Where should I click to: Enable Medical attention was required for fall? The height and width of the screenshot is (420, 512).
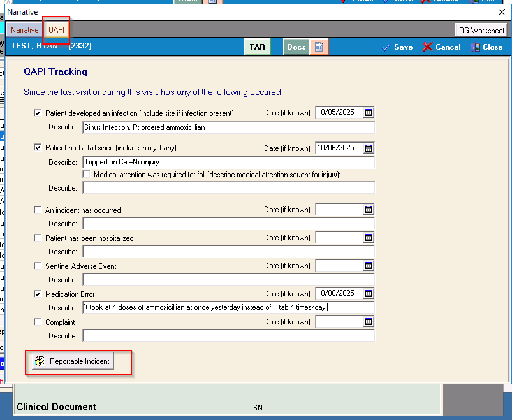click(x=87, y=175)
